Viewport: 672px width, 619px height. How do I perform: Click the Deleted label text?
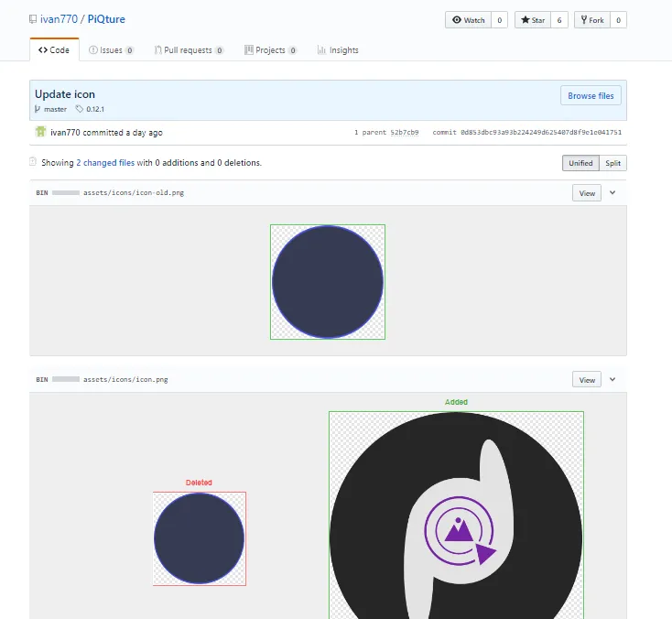click(199, 483)
